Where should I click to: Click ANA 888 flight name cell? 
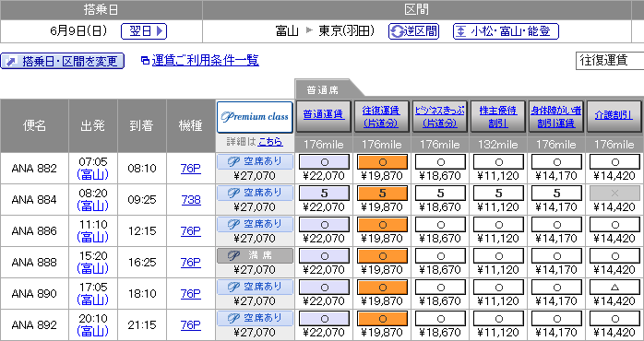pyautogui.click(x=34, y=263)
